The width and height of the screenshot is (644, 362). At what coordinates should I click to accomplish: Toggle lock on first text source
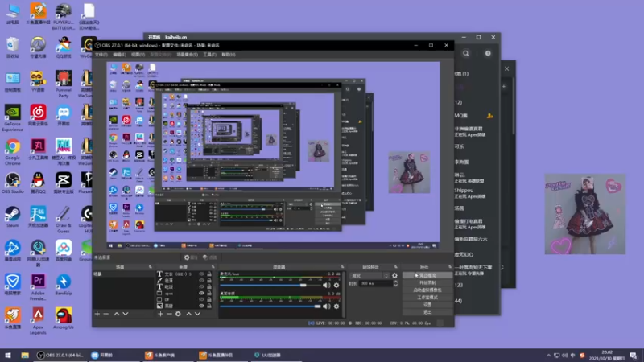tap(209, 274)
